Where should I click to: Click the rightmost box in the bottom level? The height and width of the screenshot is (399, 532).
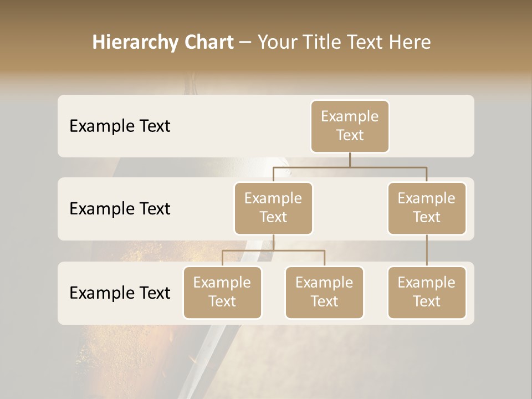[426, 292]
